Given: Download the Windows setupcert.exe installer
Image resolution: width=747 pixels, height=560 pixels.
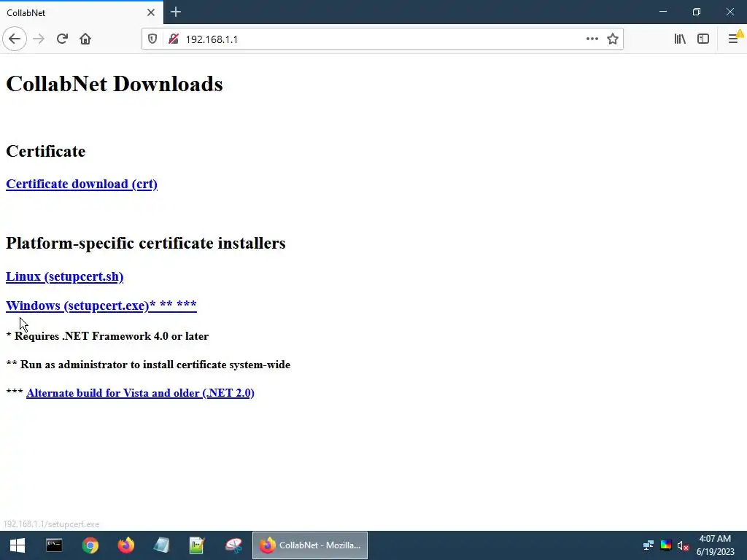Looking at the screenshot, I should tap(101, 306).
